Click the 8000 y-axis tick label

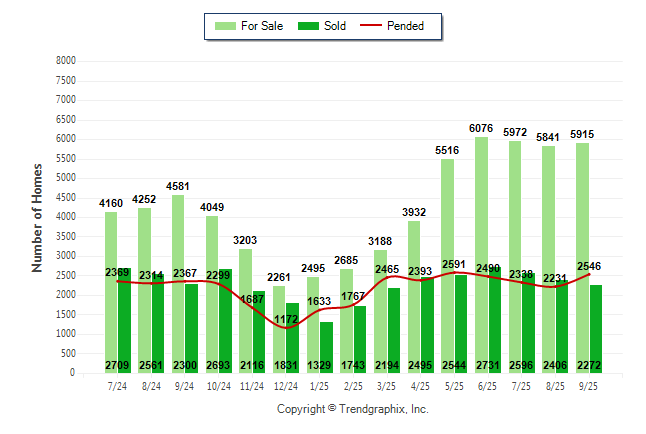tap(66, 61)
